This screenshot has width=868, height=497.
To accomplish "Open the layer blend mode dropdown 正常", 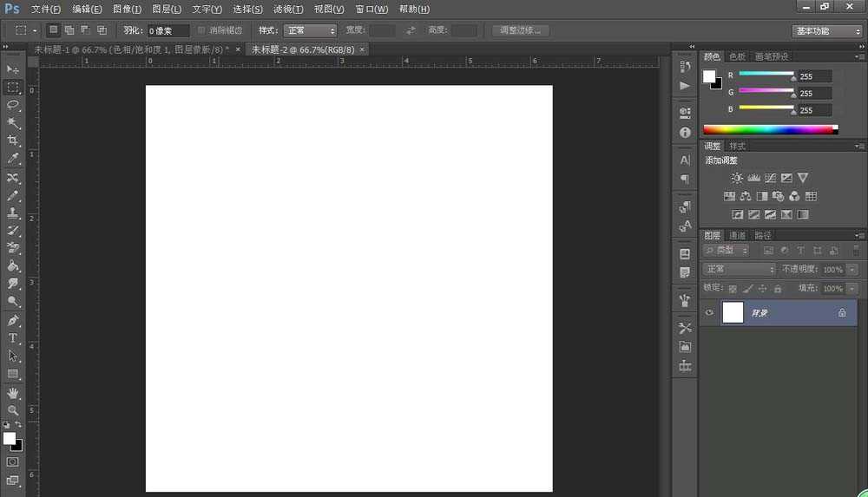I will [739, 270].
